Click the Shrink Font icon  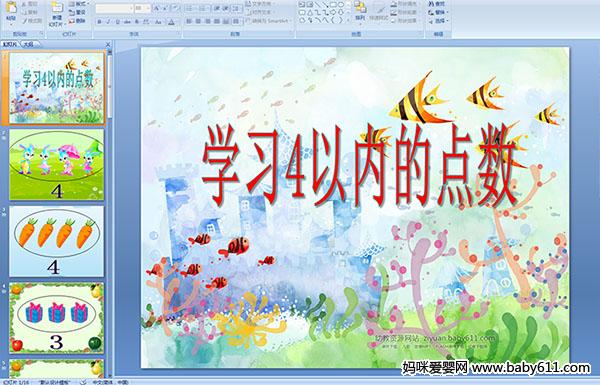(x=165, y=8)
